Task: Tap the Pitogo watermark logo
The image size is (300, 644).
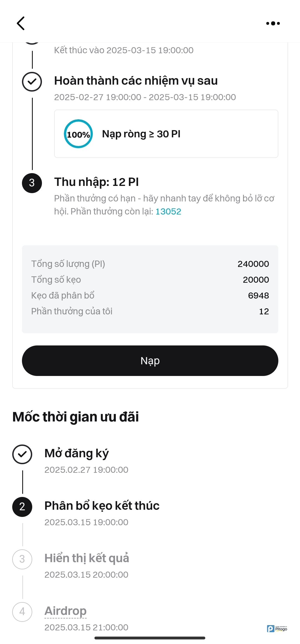Action: tap(277, 628)
